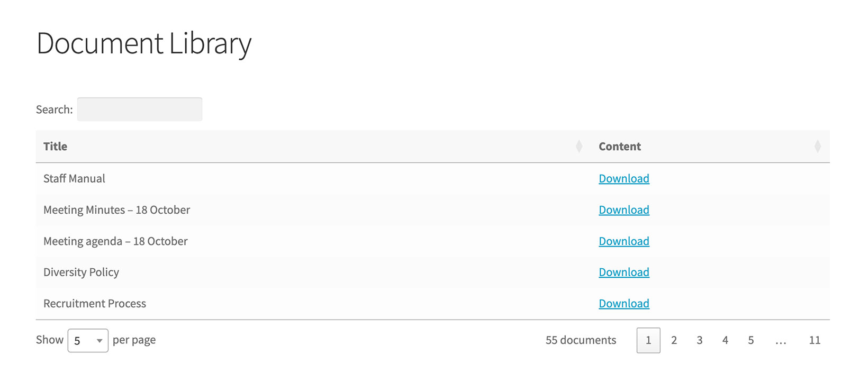Viewport: 868px width, 382px height.
Task: Download Meeting agenda – 18 October
Action: tap(624, 241)
